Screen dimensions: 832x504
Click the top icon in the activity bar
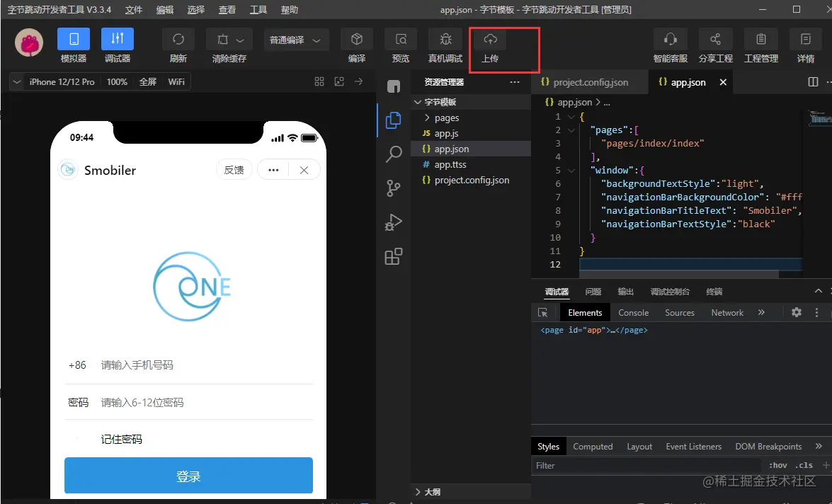tap(394, 86)
